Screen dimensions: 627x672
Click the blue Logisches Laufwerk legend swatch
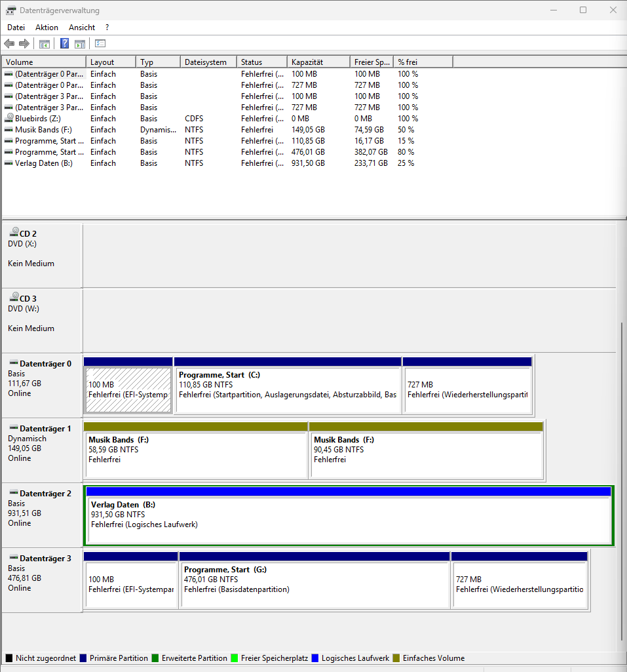[315, 658]
